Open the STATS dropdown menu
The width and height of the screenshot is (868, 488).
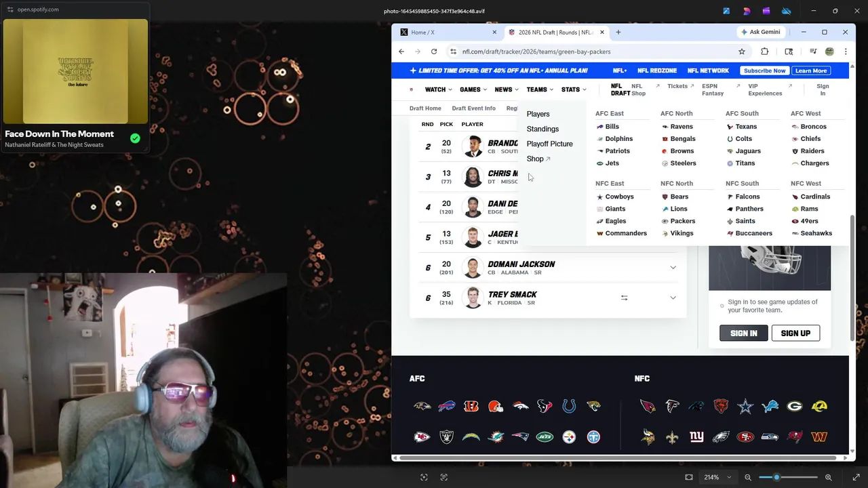point(573,89)
